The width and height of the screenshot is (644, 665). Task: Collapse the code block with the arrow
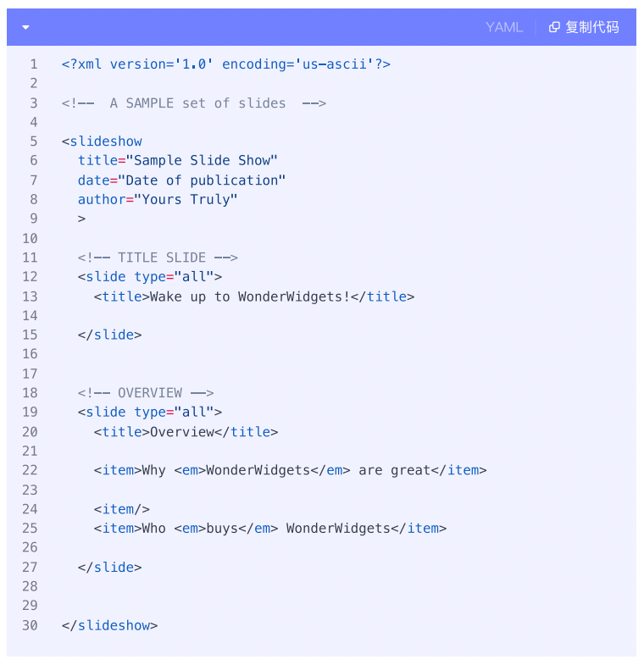click(x=25, y=27)
